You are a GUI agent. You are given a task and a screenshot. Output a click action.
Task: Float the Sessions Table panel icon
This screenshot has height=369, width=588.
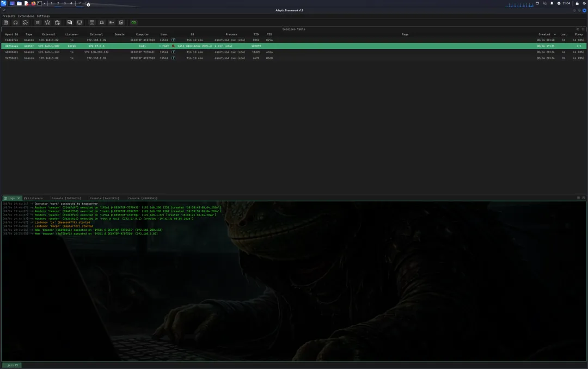coord(578,29)
